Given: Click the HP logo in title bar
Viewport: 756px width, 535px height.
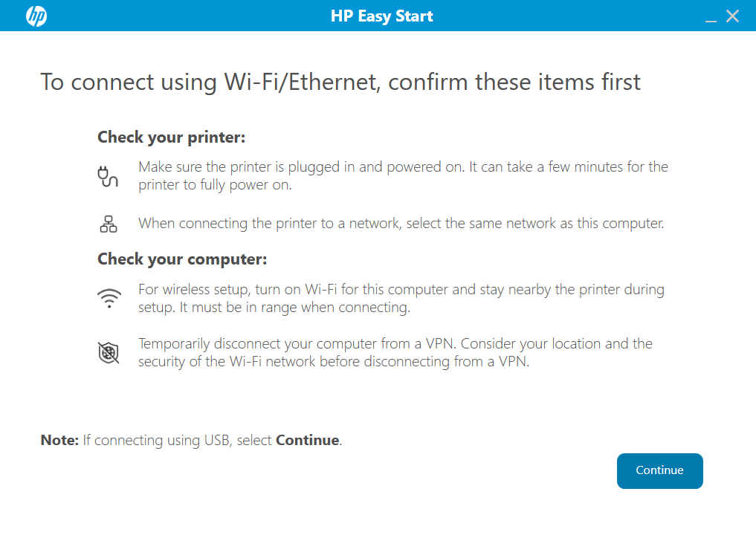Looking at the screenshot, I should [x=36, y=16].
